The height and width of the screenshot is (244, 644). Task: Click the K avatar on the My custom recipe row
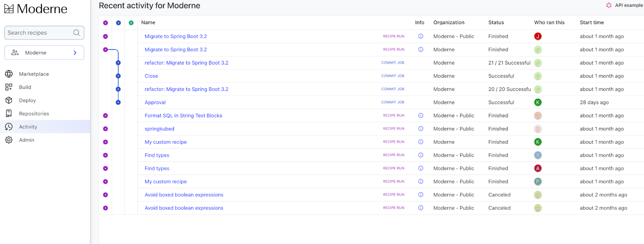pos(538,142)
